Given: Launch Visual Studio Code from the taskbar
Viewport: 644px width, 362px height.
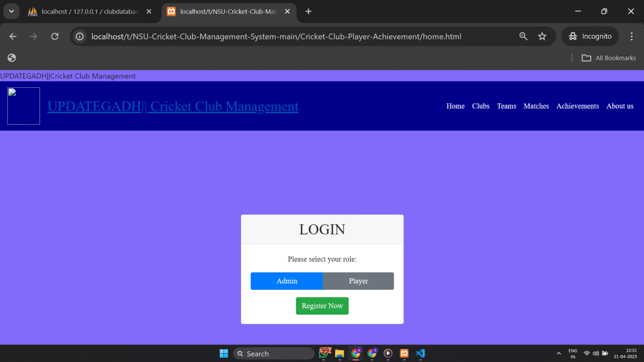Looking at the screenshot, I should pos(420,354).
